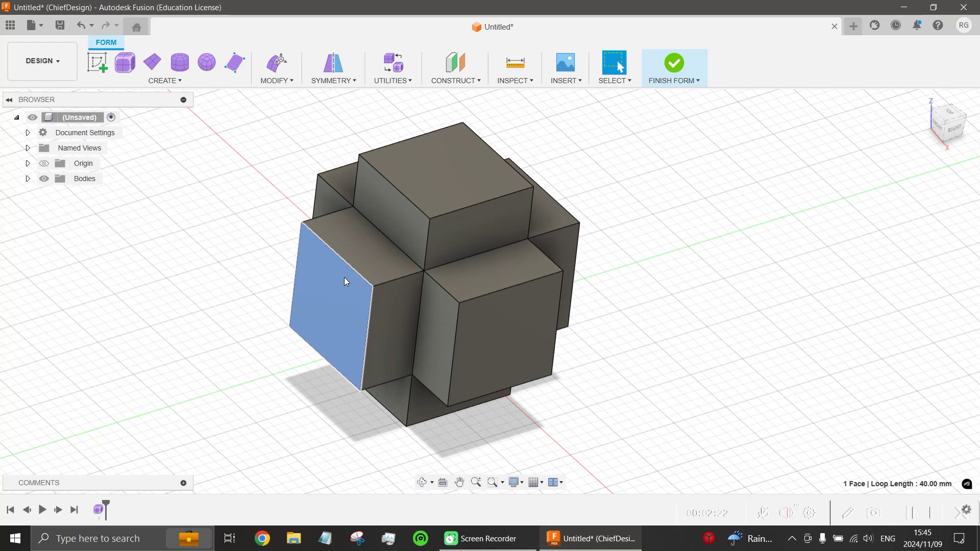Open the File menu dropdown arrow
980x551 pixels.
(41, 25)
